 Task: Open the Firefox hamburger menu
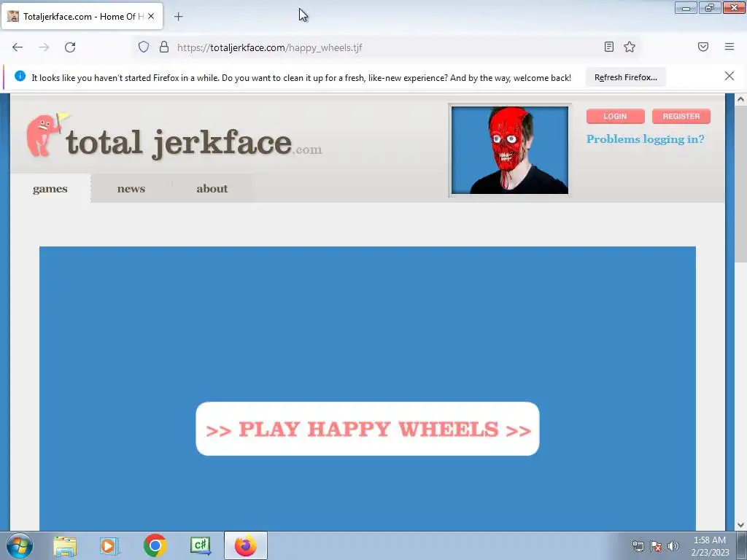click(729, 47)
